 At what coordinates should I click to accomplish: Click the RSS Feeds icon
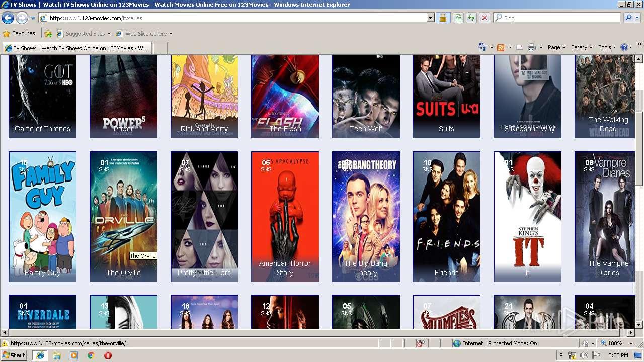[x=501, y=47]
